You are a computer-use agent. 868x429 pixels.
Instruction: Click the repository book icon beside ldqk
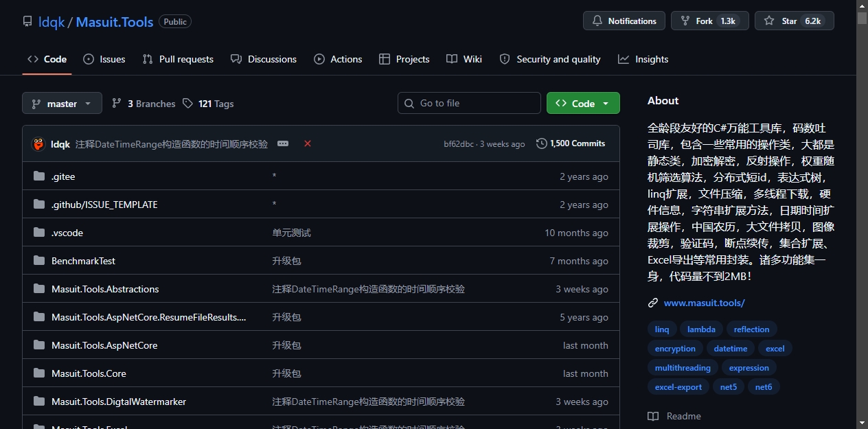(x=27, y=21)
